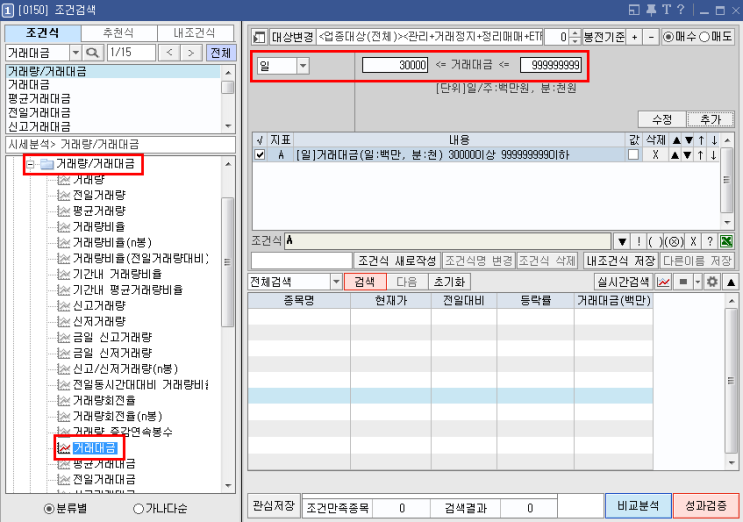The width and height of the screenshot is (743, 522).
Task: Click the 검색 button
Action: (x=365, y=282)
